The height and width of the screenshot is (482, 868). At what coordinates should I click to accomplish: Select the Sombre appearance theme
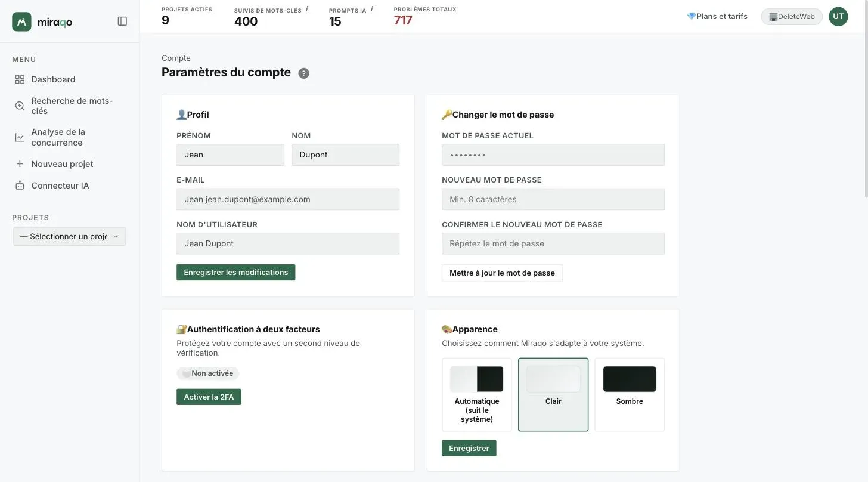pyautogui.click(x=630, y=394)
